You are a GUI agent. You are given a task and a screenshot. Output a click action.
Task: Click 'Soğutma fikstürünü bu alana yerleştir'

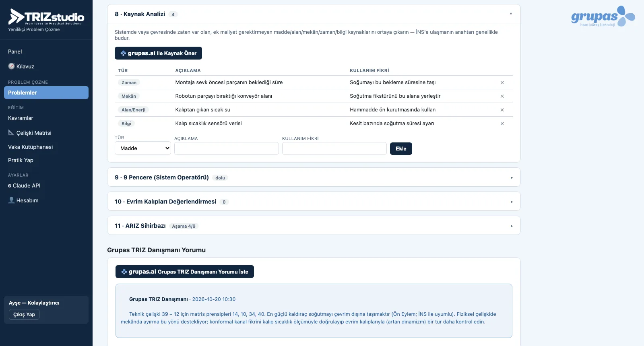click(395, 96)
